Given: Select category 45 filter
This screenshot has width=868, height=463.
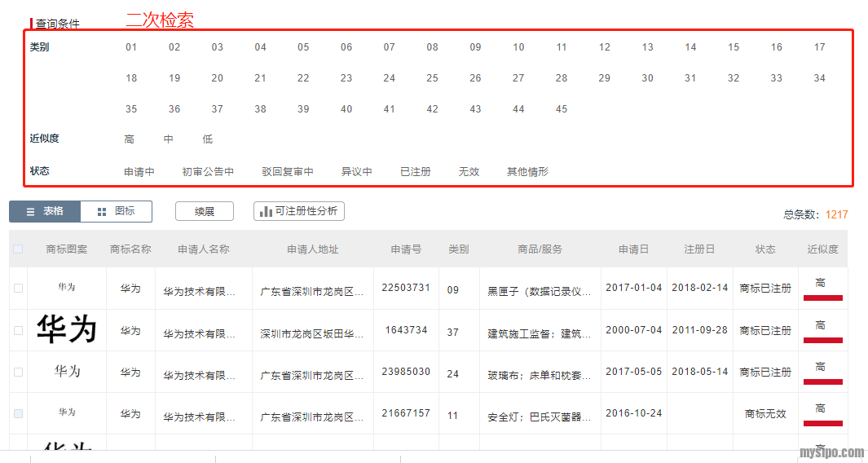Looking at the screenshot, I should (x=562, y=109).
